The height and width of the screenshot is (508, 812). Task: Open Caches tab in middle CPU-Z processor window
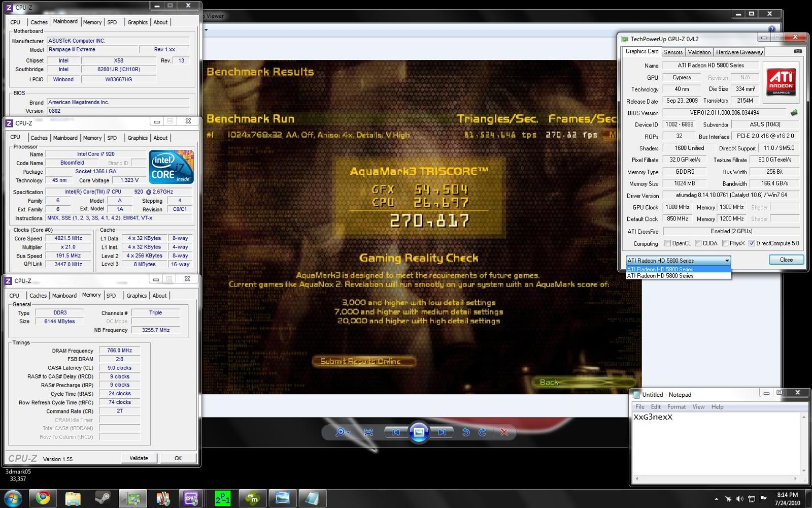(39, 138)
